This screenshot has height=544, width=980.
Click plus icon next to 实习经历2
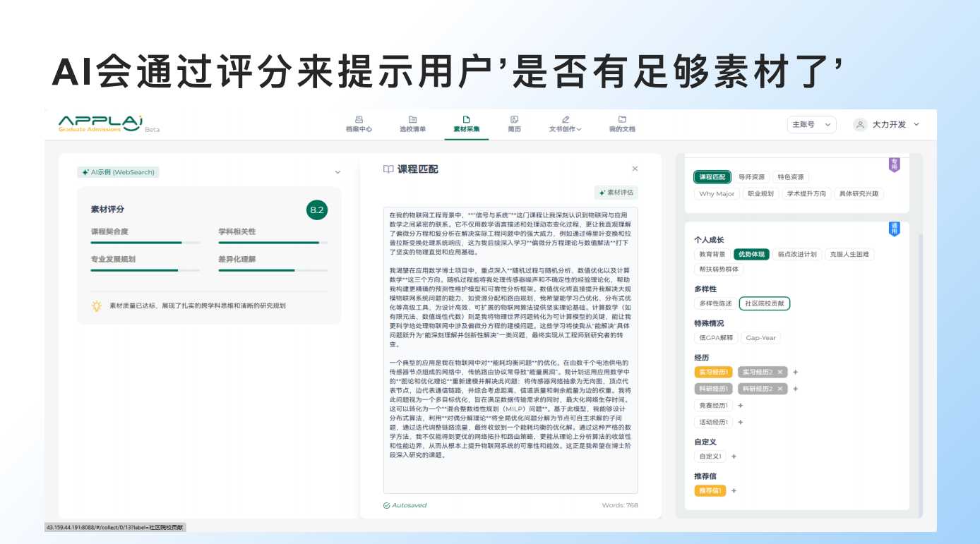[x=795, y=372]
